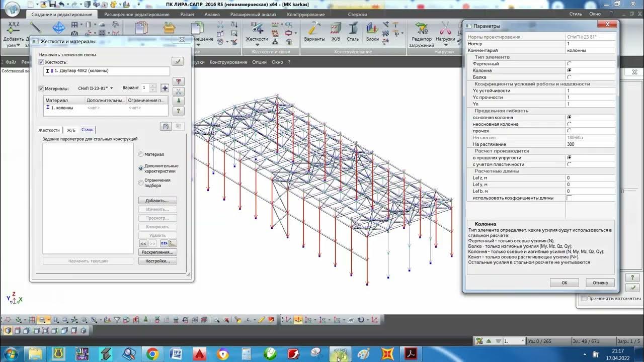
Task: Switch to the Жесткости tab in dialog
Action: (49, 130)
